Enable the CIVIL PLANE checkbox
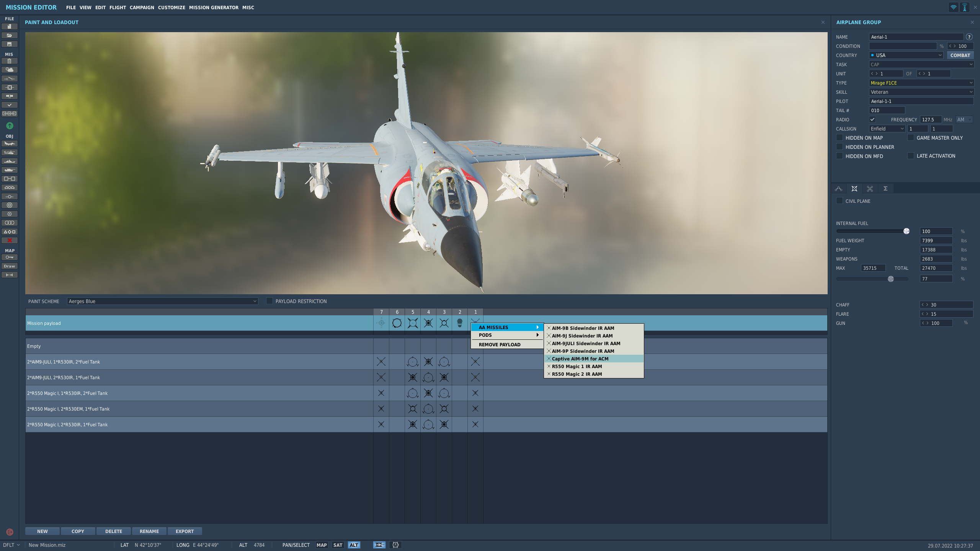 pyautogui.click(x=839, y=201)
